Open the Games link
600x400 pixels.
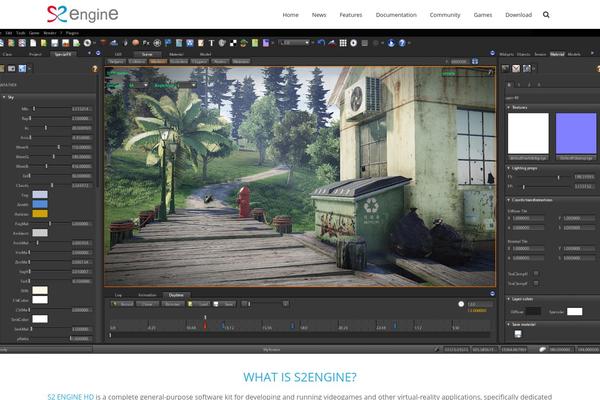point(483,15)
